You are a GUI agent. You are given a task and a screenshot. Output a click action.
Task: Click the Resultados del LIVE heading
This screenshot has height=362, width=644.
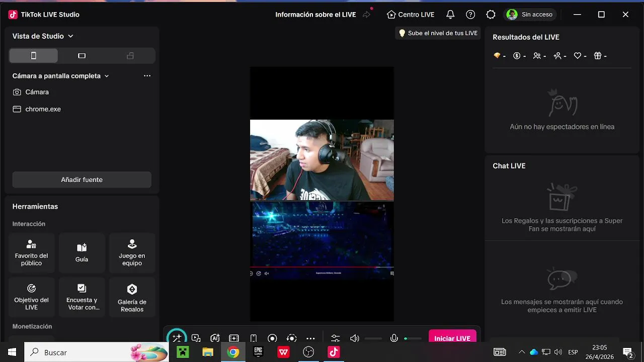pos(526,37)
